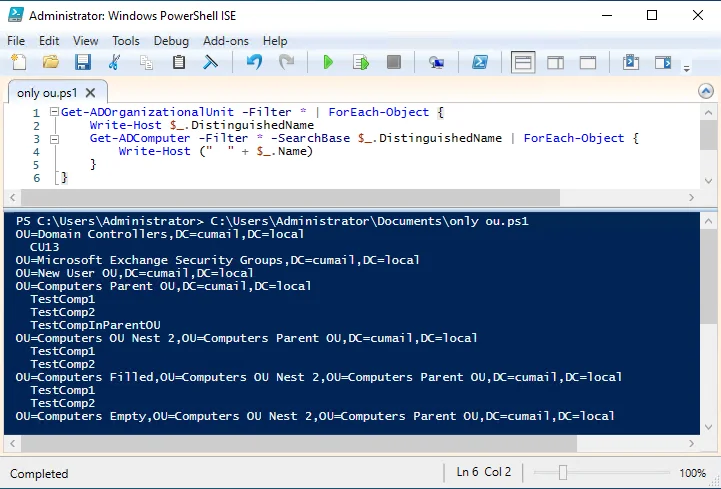This screenshot has width=721, height=489.
Task: Click OU=Microsoft Exchange Security Groups line
Action: pos(217,260)
